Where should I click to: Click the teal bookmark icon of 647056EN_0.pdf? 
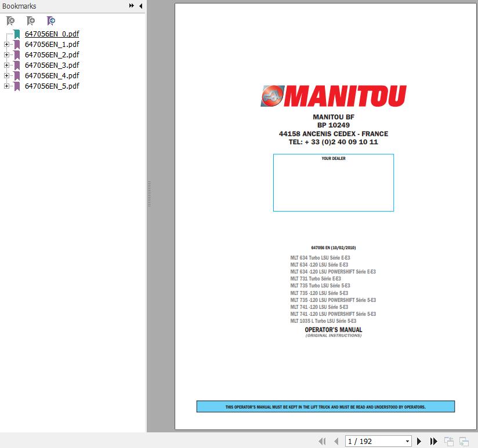[x=17, y=34]
